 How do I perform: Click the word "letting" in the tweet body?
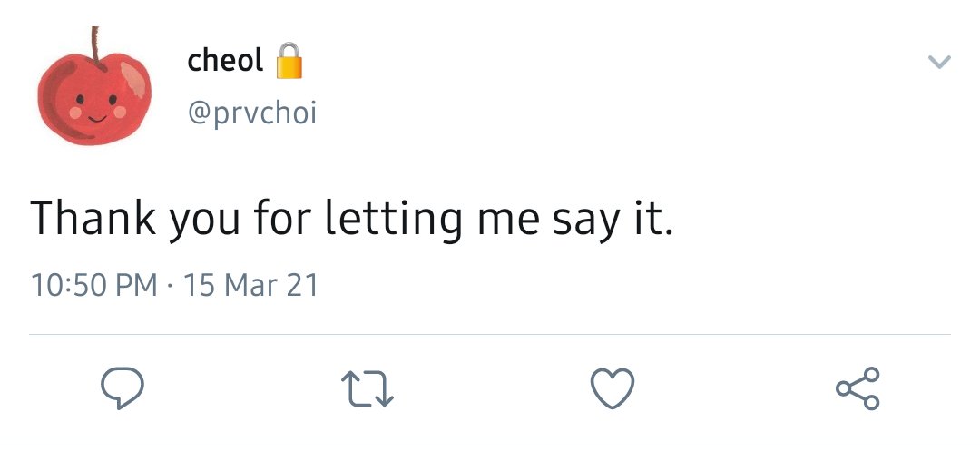[393, 219]
